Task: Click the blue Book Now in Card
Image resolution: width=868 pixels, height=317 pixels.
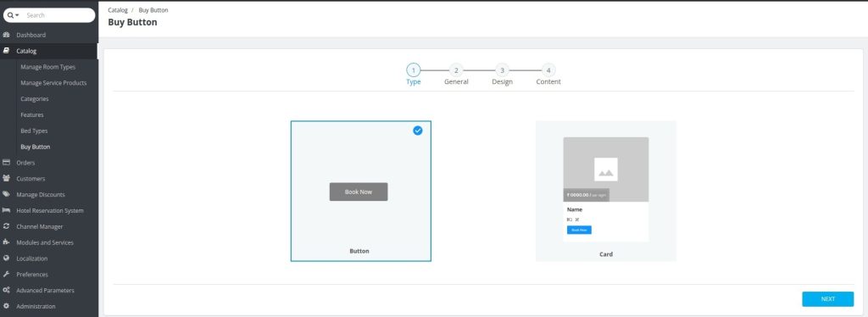Action: (x=579, y=230)
